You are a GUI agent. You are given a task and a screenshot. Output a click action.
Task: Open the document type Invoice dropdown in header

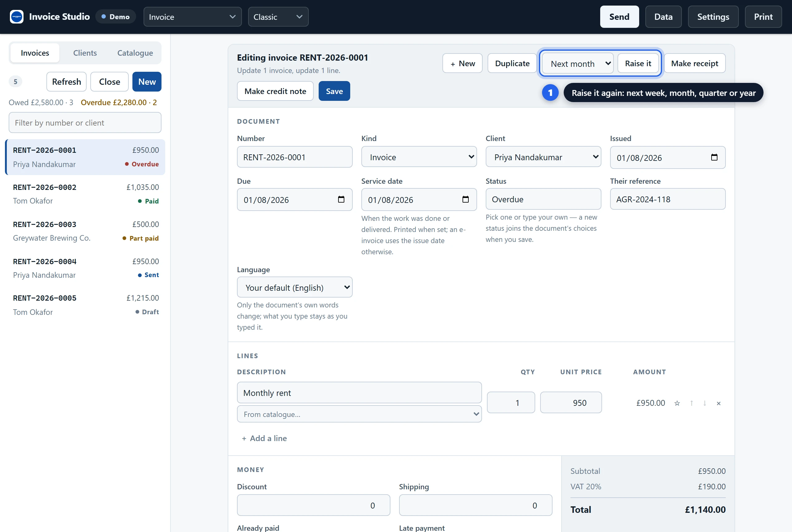[192, 17]
